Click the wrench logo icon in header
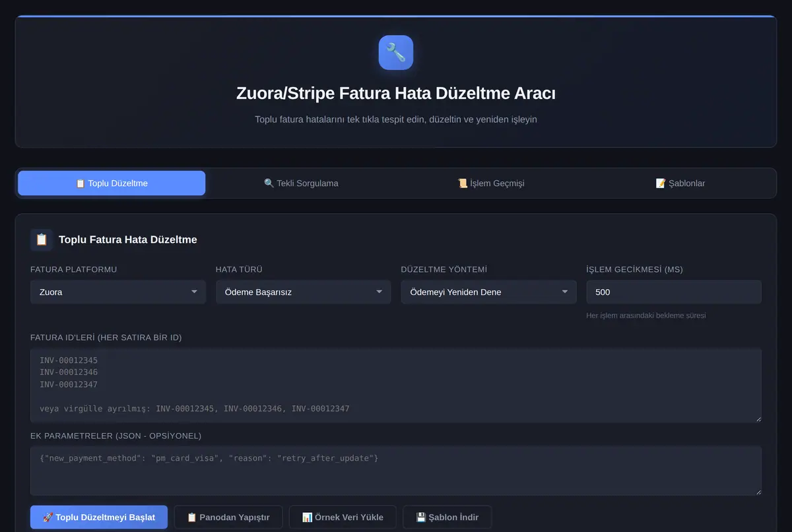This screenshot has height=532, width=792. tap(396, 53)
